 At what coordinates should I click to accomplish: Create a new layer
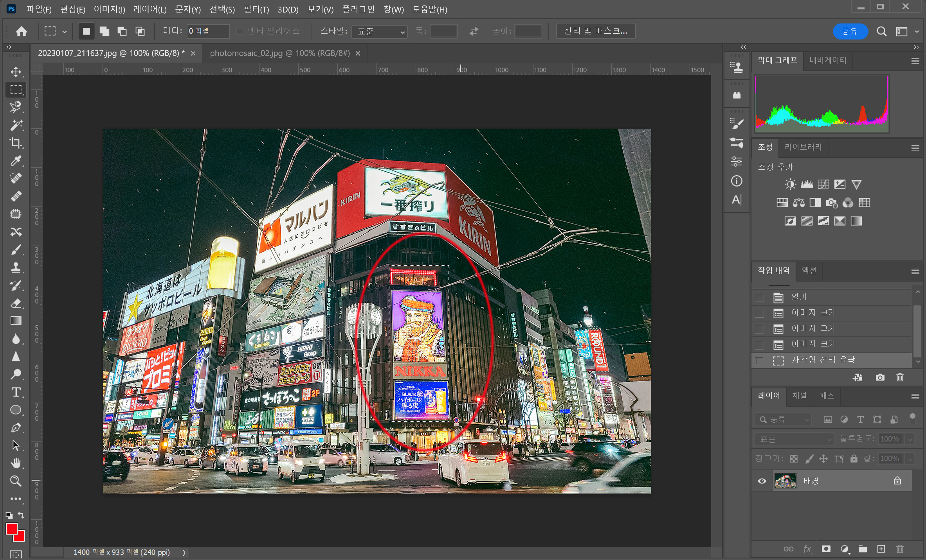point(881,549)
